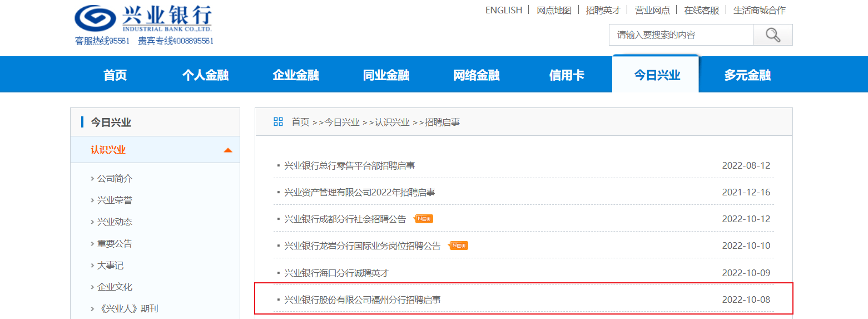The image size is (868, 319).
Task: Open 兴业银行总行零售平台部招聘启事
Action: pyautogui.click(x=349, y=165)
